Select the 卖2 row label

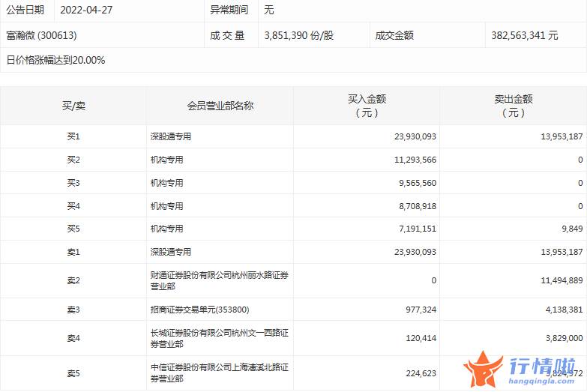pyautogui.click(x=73, y=280)
